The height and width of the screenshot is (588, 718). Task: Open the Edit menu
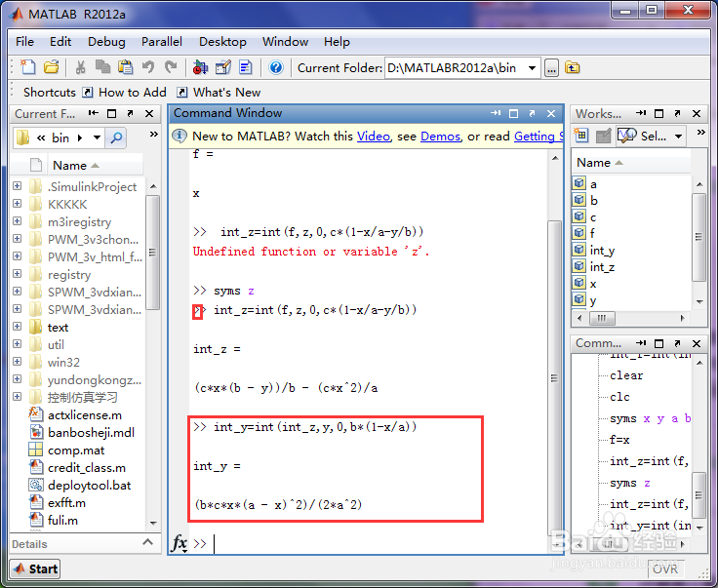click(x=60, y=42)
